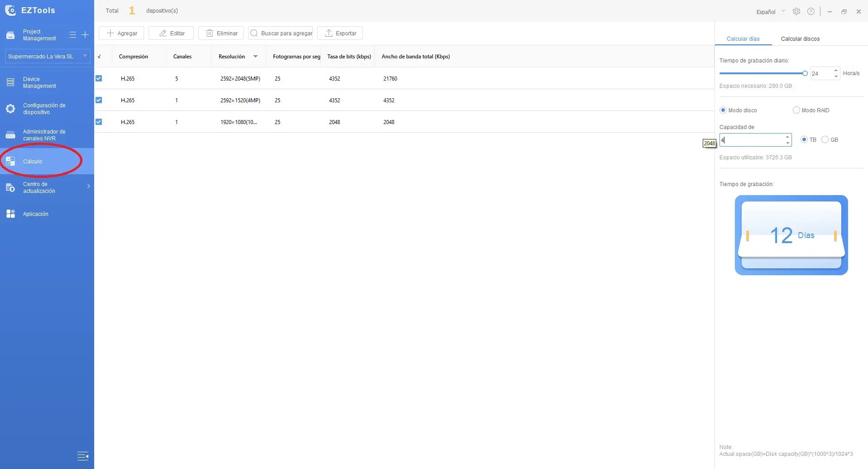Open the Aplicación section

coord(47,214)
